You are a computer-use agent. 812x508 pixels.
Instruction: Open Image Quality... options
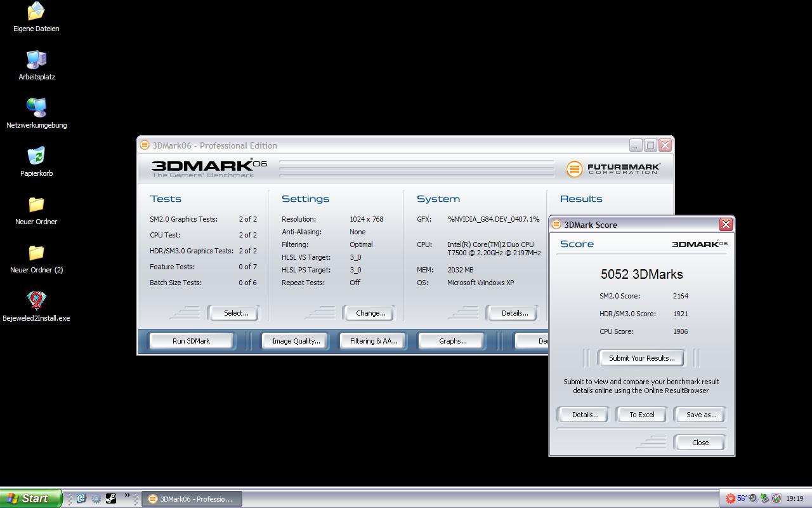click(296, 341)
